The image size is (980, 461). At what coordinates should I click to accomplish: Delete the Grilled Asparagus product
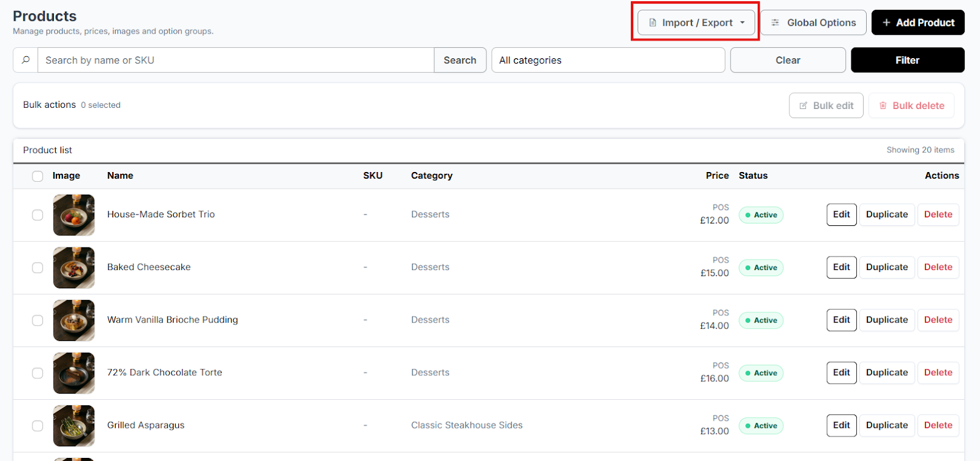938,425
